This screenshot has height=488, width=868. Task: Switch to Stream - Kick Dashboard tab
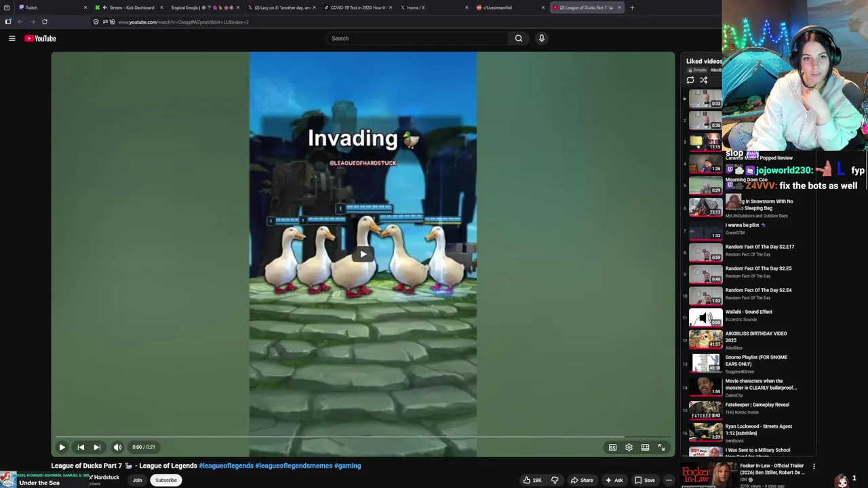pos(129,7)
